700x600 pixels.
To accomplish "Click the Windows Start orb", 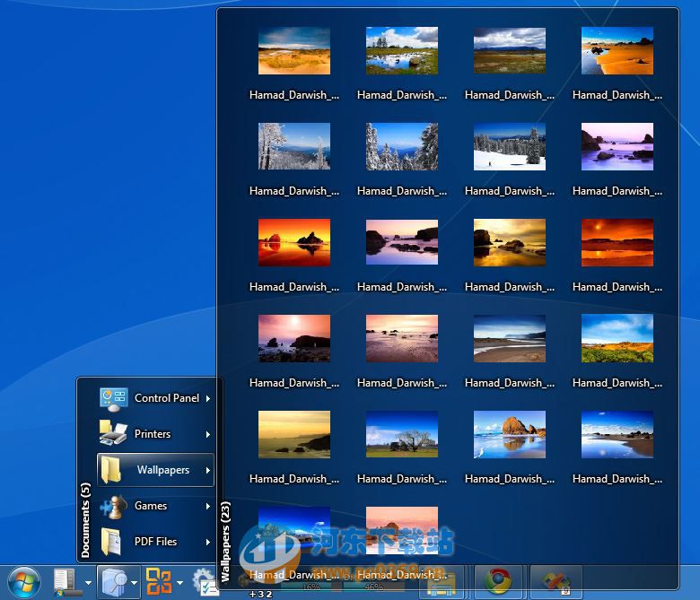I will 23,582.
